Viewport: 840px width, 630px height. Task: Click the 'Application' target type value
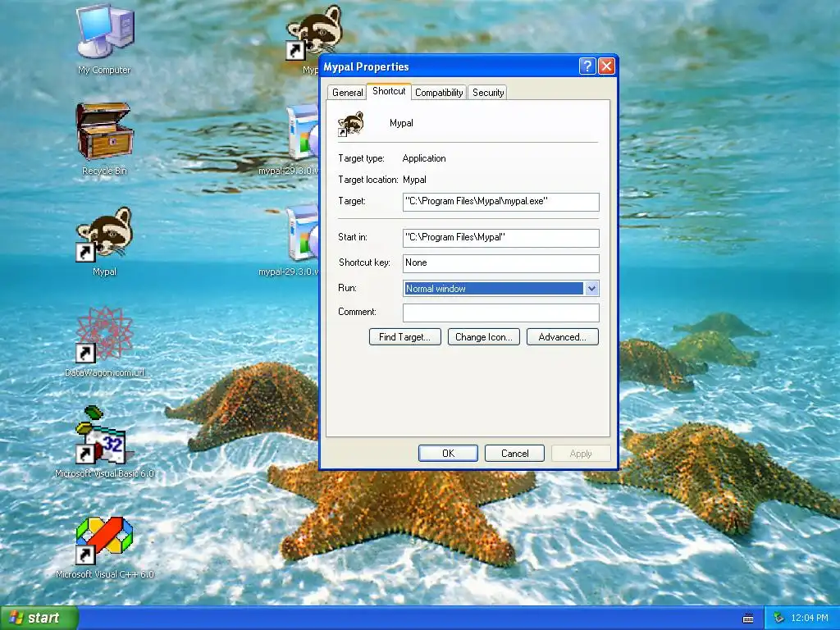[x=424, y=158]
